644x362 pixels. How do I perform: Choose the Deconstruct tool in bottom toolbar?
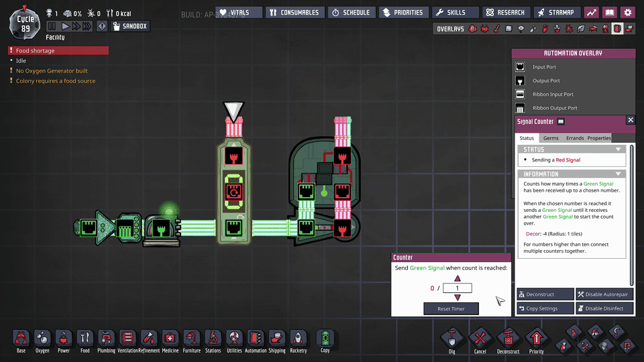coord(508,339)
